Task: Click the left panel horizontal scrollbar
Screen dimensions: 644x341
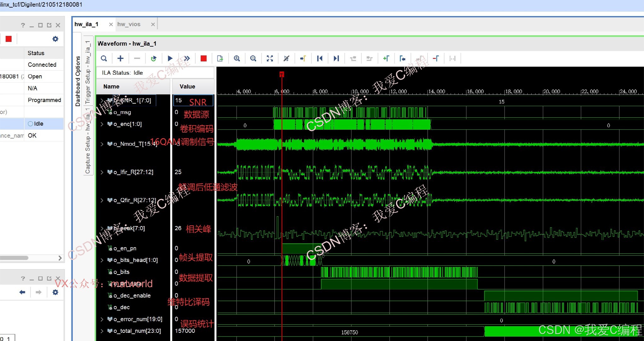Action: click(x=14, y=258)
